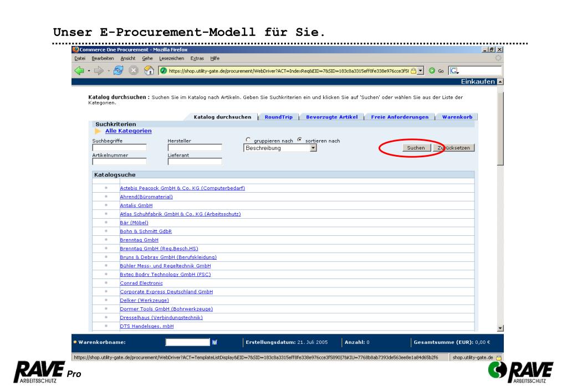
Task: Open the Datei menu
Action: click(80, 59)
